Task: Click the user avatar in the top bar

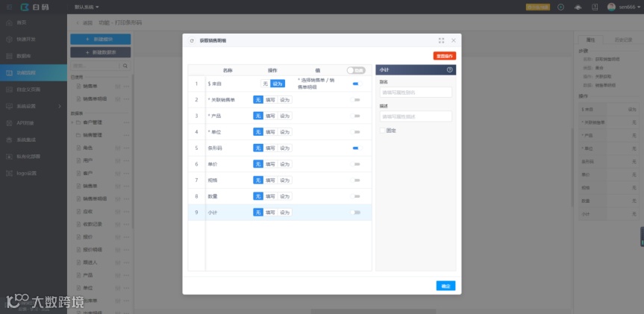Action: pos(612,7)
